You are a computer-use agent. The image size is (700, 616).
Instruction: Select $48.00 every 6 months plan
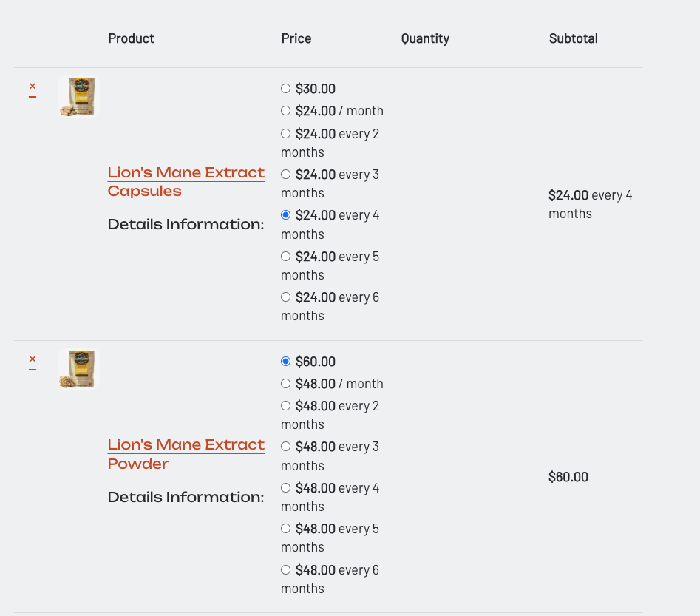click(x=286, y=569)
